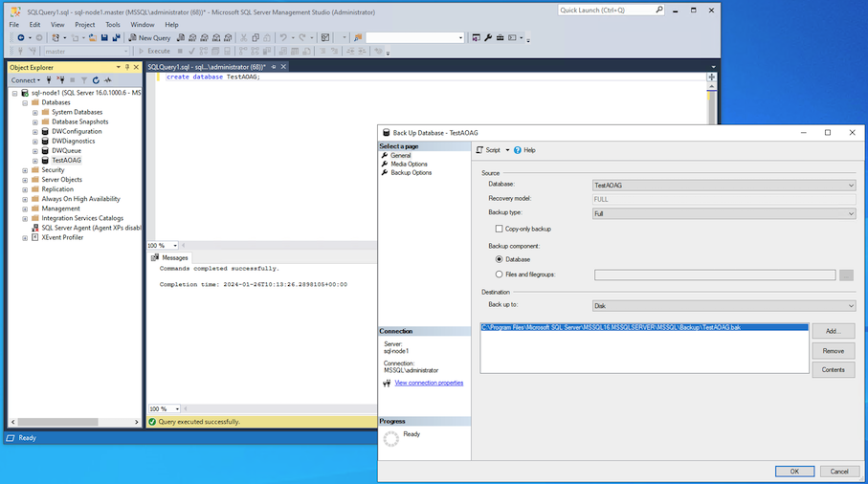
Task: Close the SQLQuery1.sql tab
Action: [x=283, y=67]
